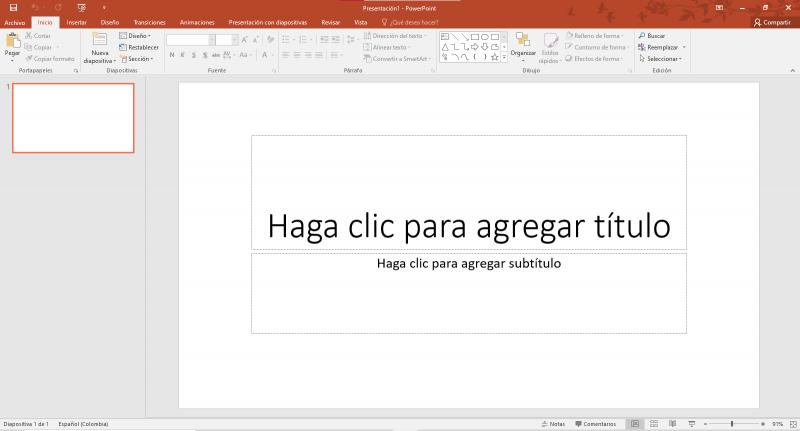
Task: Select the rectangle shape in the shapes gallery
Action: click(x=473, y=36)
